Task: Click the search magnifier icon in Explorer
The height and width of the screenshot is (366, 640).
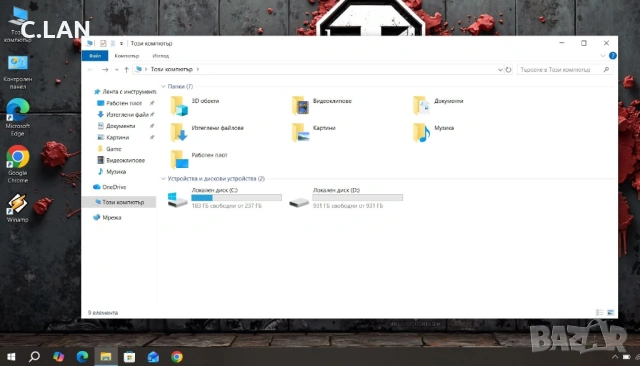Action: pyautogui.click(x=606, y=70)
